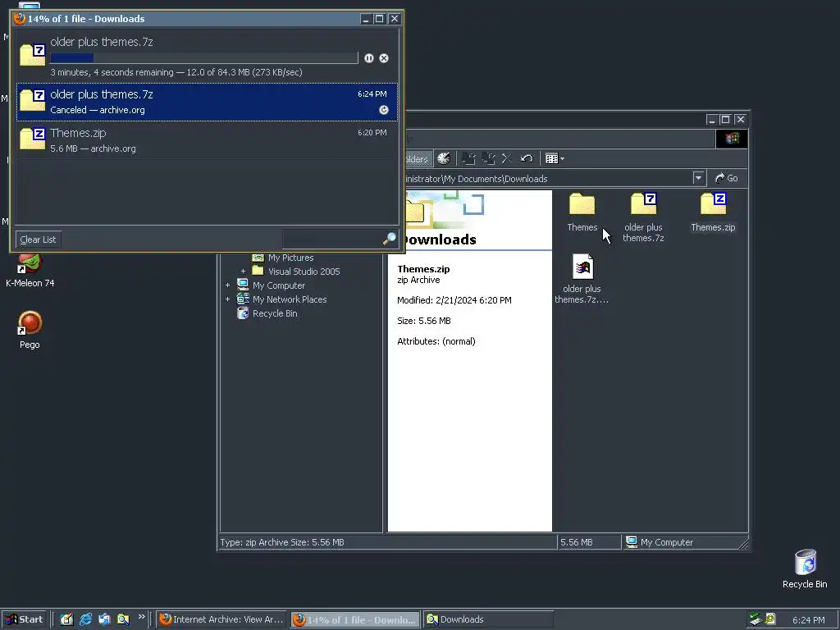Click the 'Type: zip Archive Size: 5.56 MB' status text
840x630 pixels.
(282, 542)
